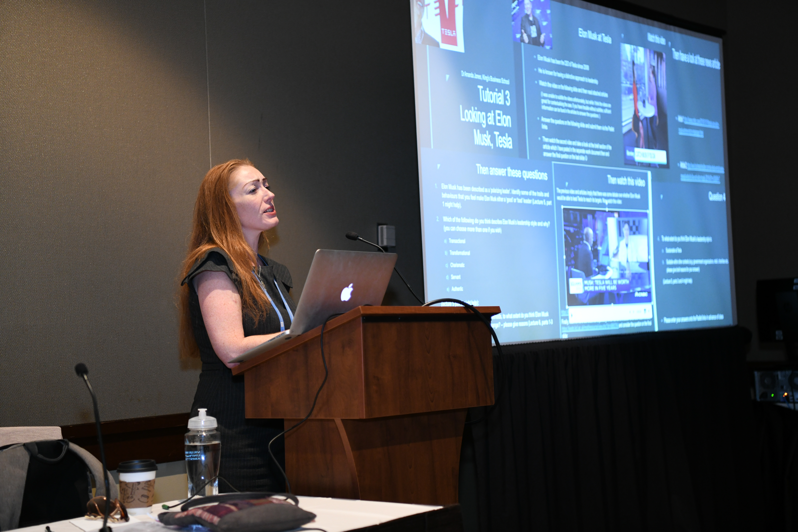Open the Article 1 hyperlink

[x=698, y=126]
